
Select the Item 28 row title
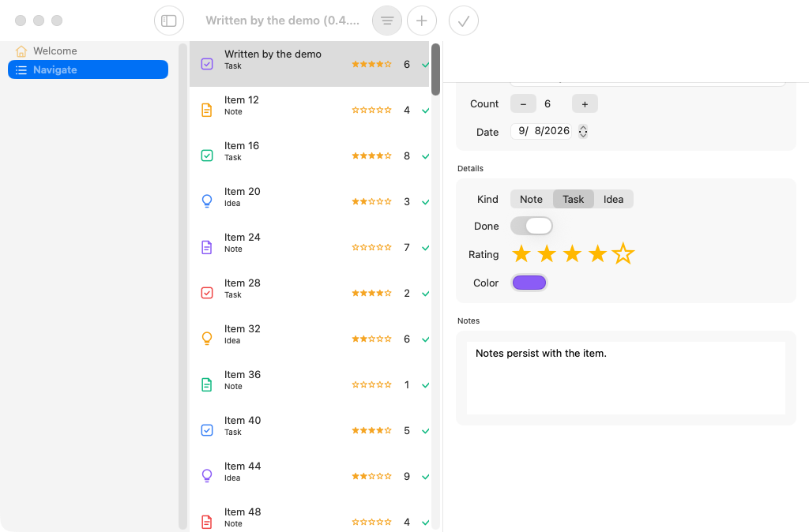(242, 283)
